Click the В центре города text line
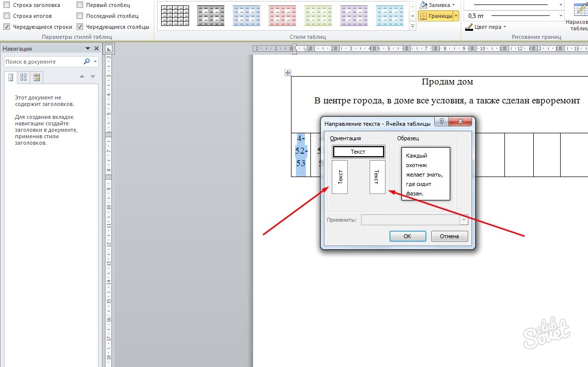The image size is (588, 367). (x=447, y=100)
